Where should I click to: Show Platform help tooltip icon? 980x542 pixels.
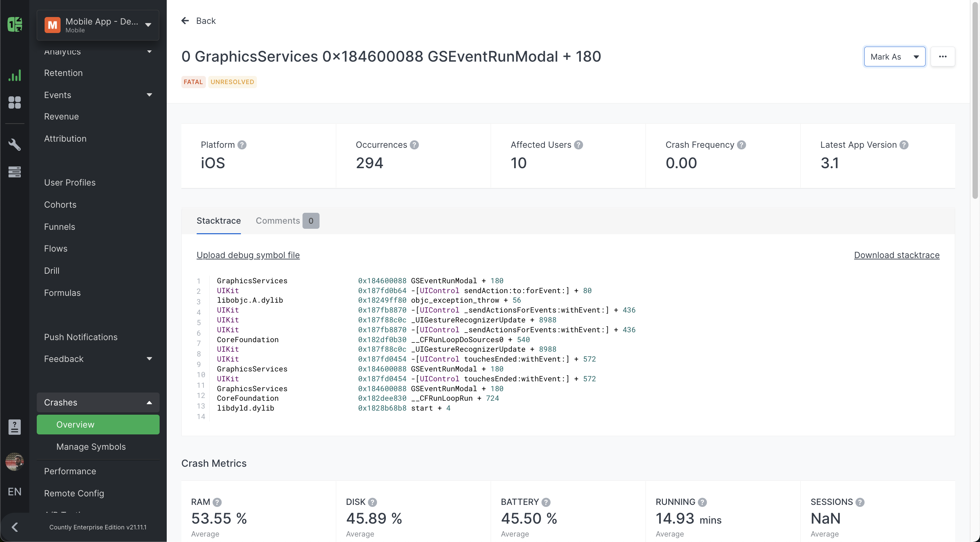242,145
